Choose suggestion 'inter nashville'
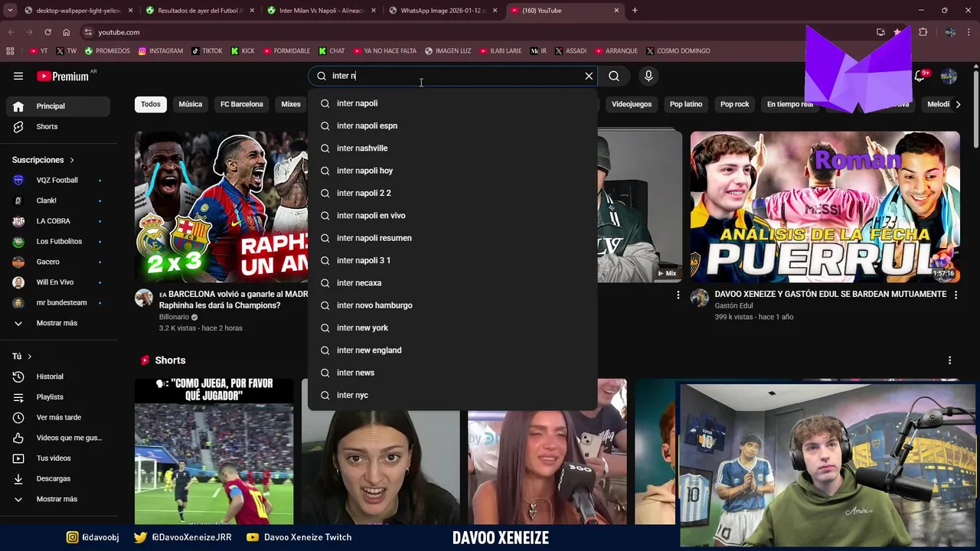The image size is (980, 551). coord(452,148)
